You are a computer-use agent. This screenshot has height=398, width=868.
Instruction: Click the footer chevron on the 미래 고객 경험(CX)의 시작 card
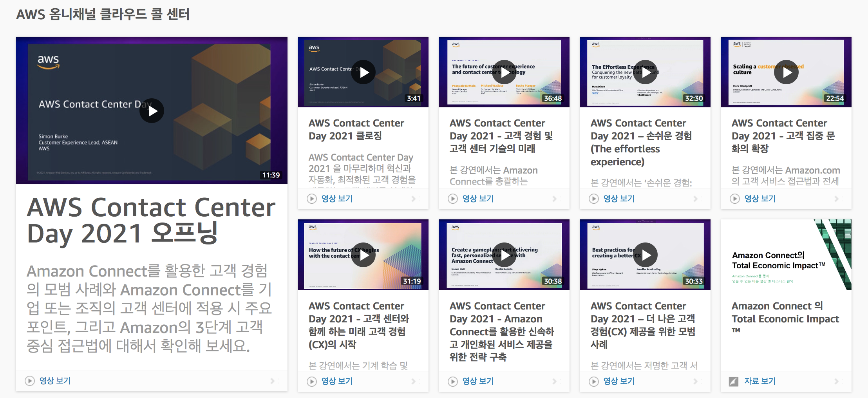click(x=413, y=381)
